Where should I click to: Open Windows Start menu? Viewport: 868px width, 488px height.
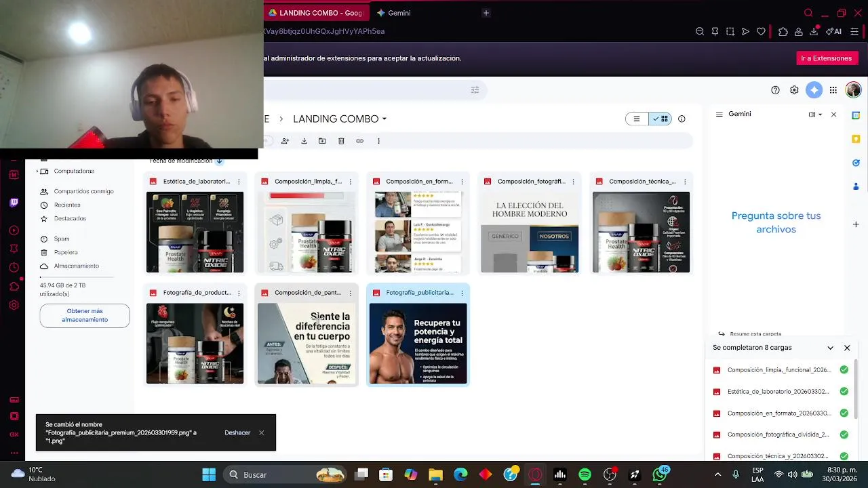tap(209, 474)
